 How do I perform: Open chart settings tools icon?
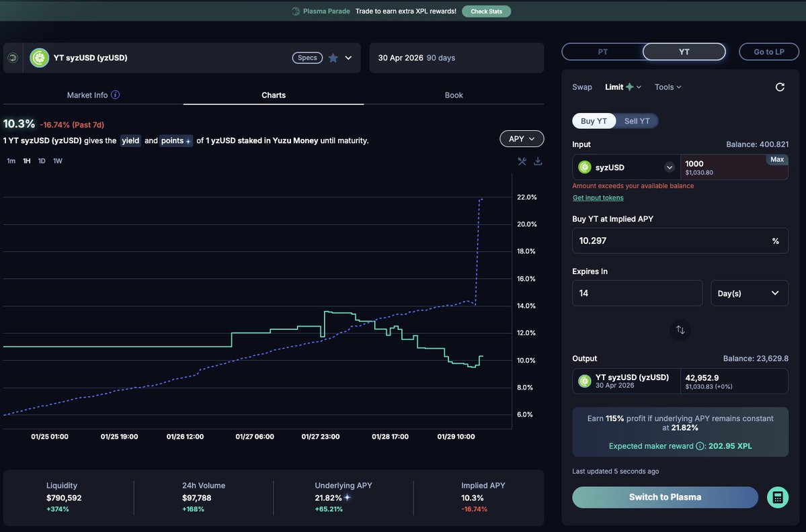(x=522, y=161)
